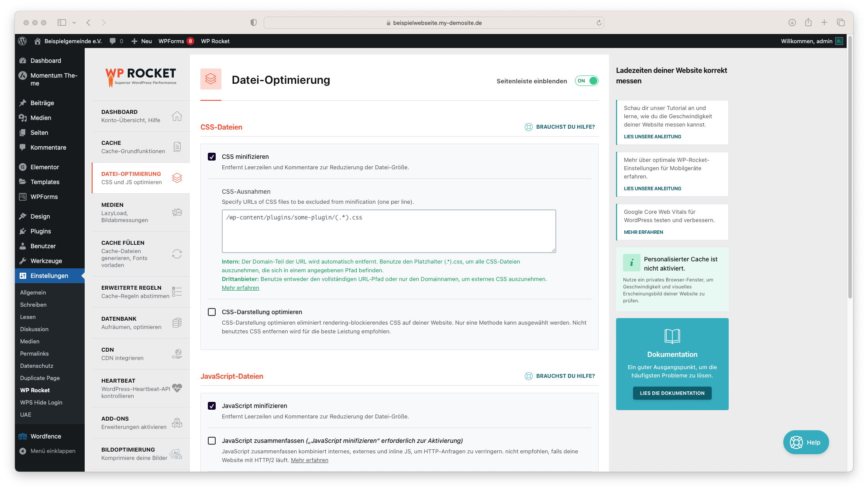Open WP Rocket in admin bar
The height and width of the screenshot is (490, 868).
[x=215, y=41]
